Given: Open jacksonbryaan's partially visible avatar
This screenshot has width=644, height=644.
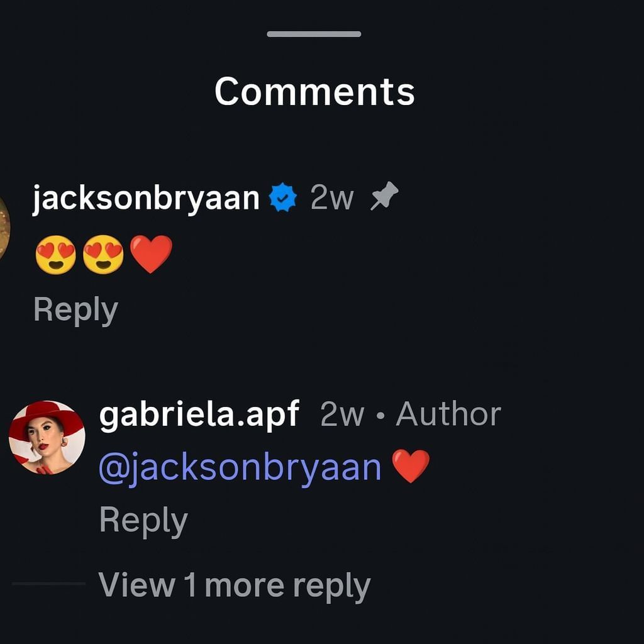Looking at the screenshot, I should point(4,229).
